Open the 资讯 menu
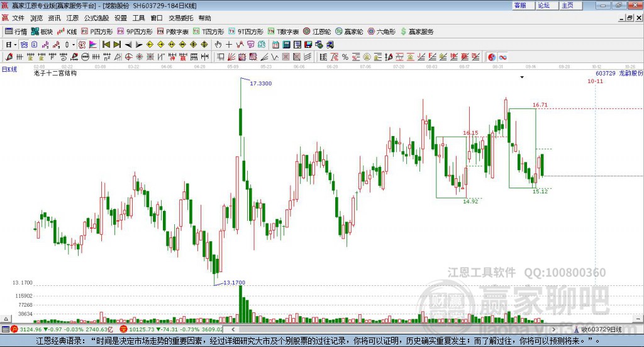This screenshot has height=347, width=644. pyautogui.click(x=54, y=18)
